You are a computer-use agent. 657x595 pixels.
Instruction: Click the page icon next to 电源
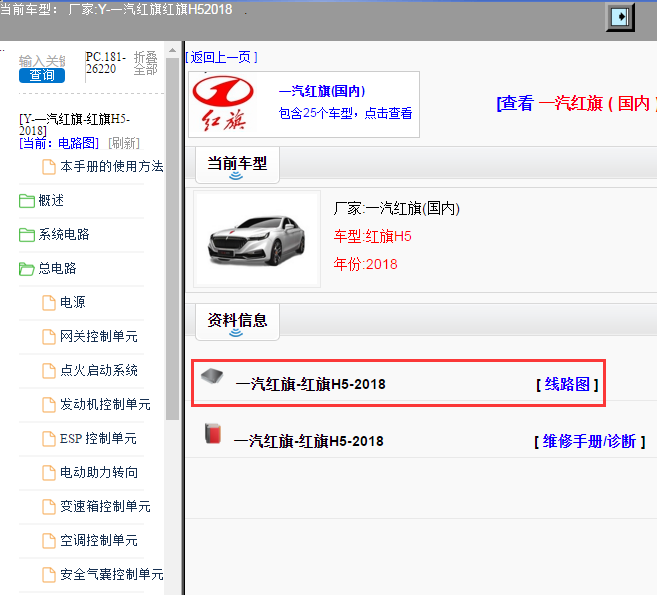point(49,303)
